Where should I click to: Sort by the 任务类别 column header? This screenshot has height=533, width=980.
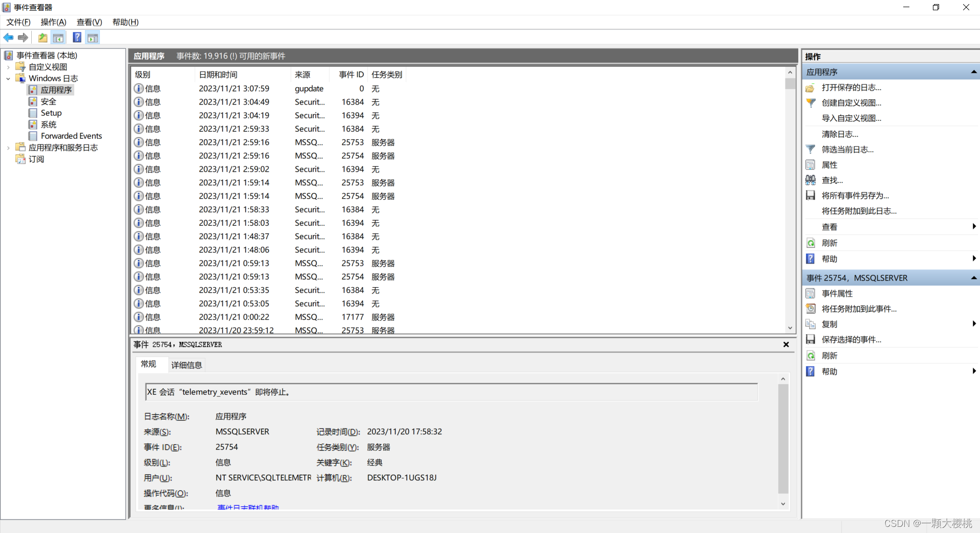click(387, 75)
